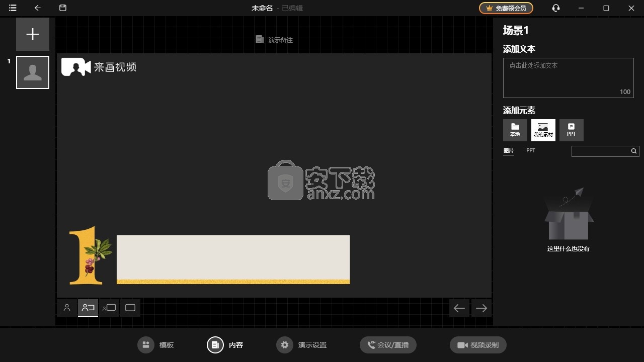This screenshot has width=644, height=362.
Task: Select content-only layout icon
Action: click(x=130, y=308)
